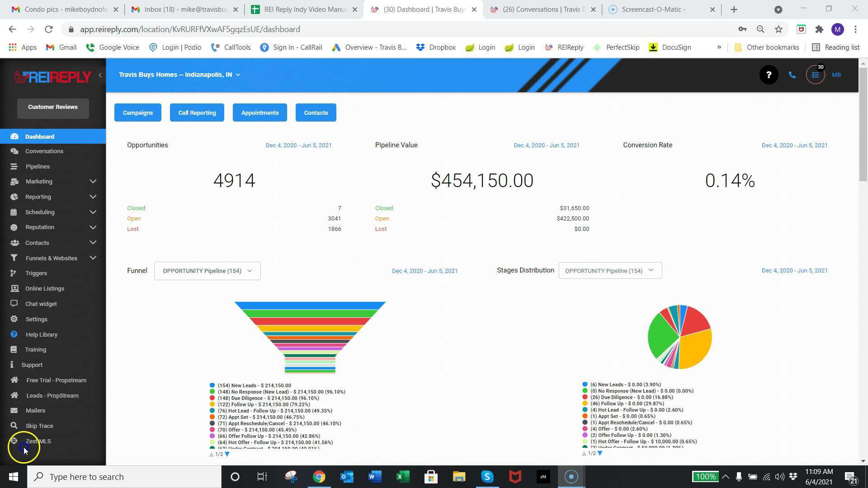Open Mailers from the sidebar
868x488 pixels.
[35, 410]
